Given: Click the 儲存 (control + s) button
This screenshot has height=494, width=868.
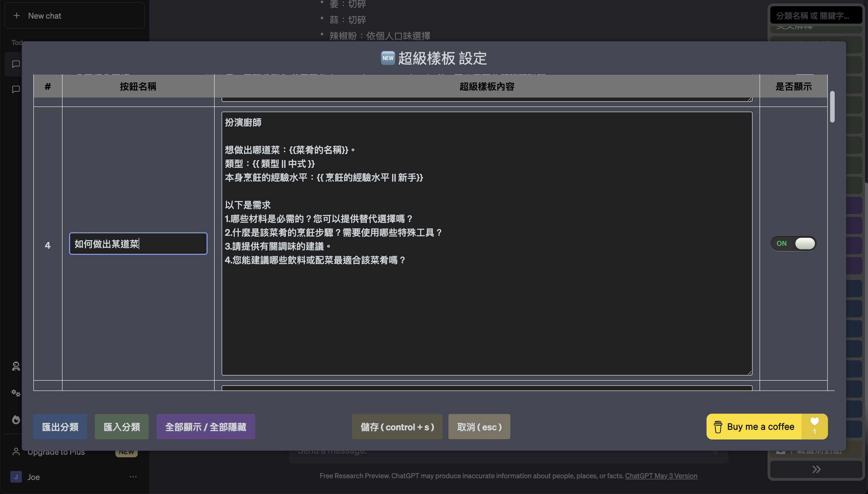Looking at the screenshot, I should point(397,427).
